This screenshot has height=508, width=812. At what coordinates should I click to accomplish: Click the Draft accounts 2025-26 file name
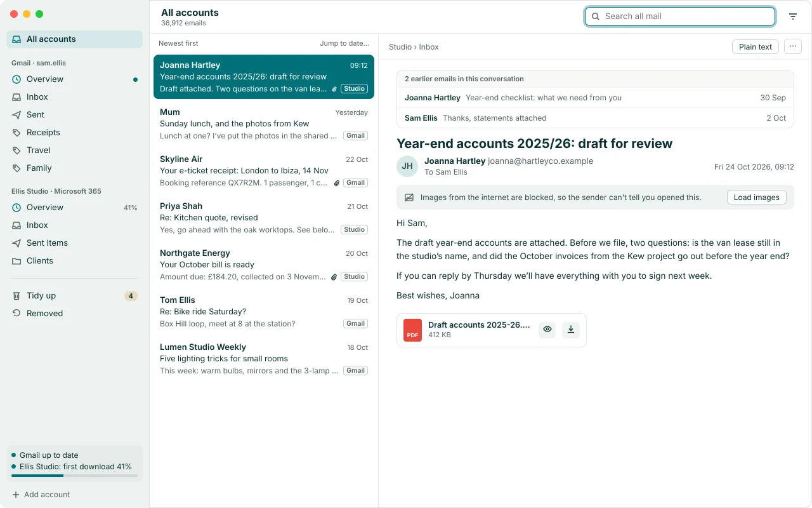coord(479,324)
